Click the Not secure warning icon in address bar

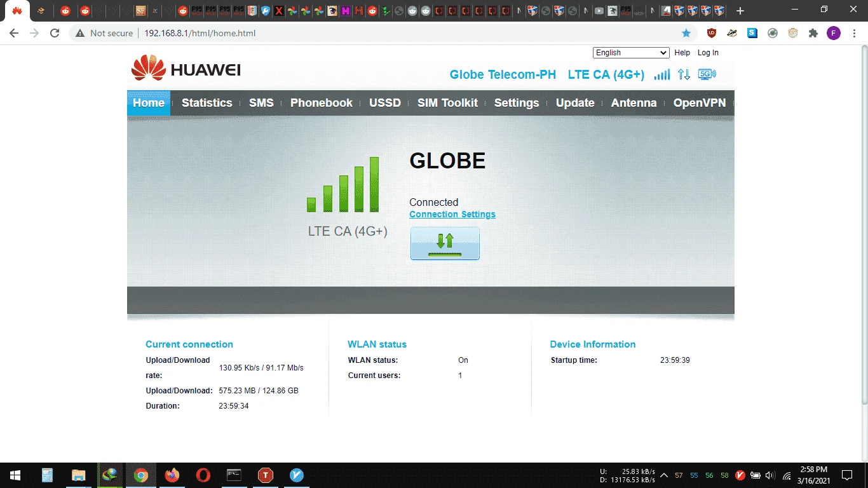80,33
